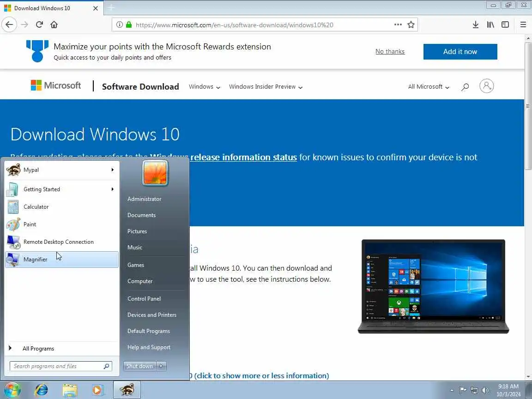Open the browser Home page icon
The height and width of the screenshot is (399, 532).
[x=54, y=24]
